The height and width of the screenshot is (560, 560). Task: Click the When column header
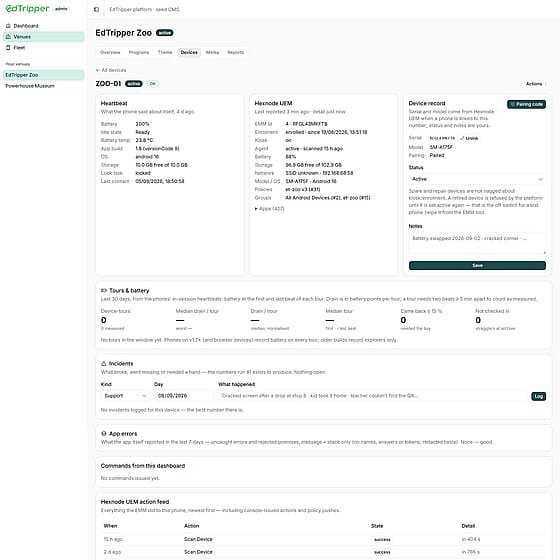(110, 526)
